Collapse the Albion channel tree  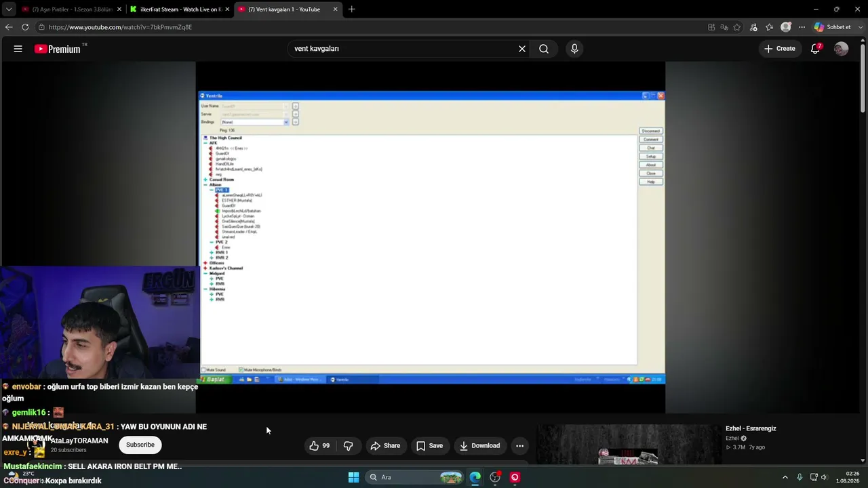pos(205,185)
